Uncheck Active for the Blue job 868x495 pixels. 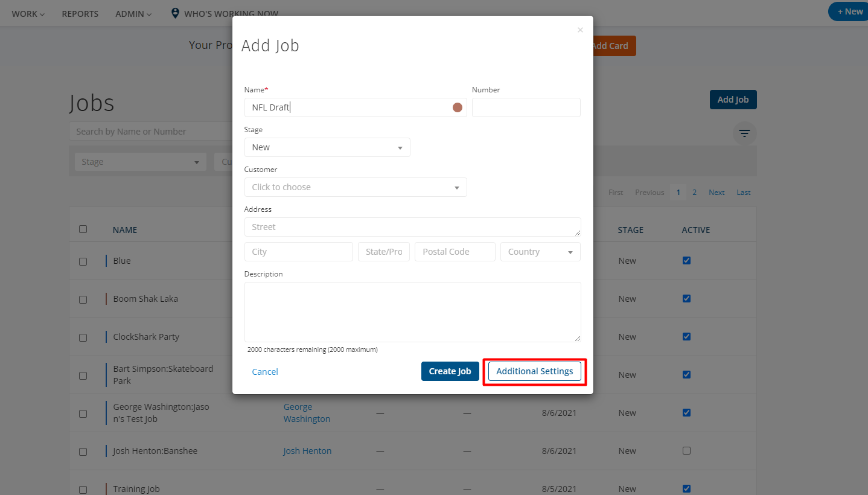coord(686,261)
